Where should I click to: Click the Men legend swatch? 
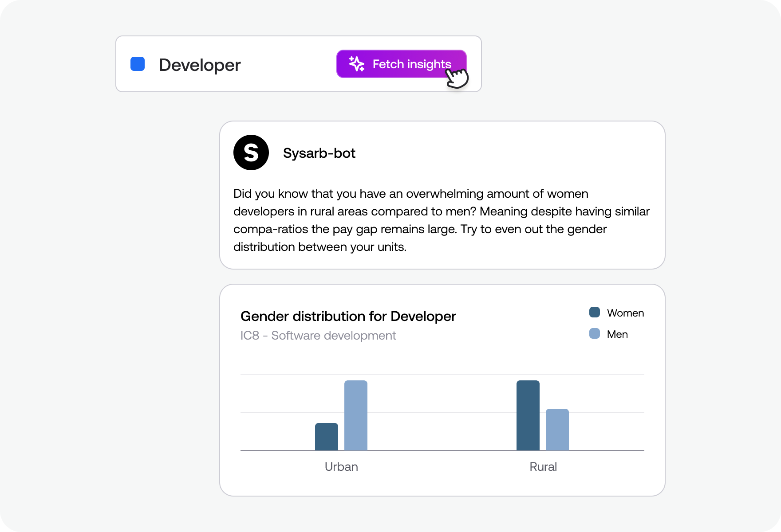[594, 334]
